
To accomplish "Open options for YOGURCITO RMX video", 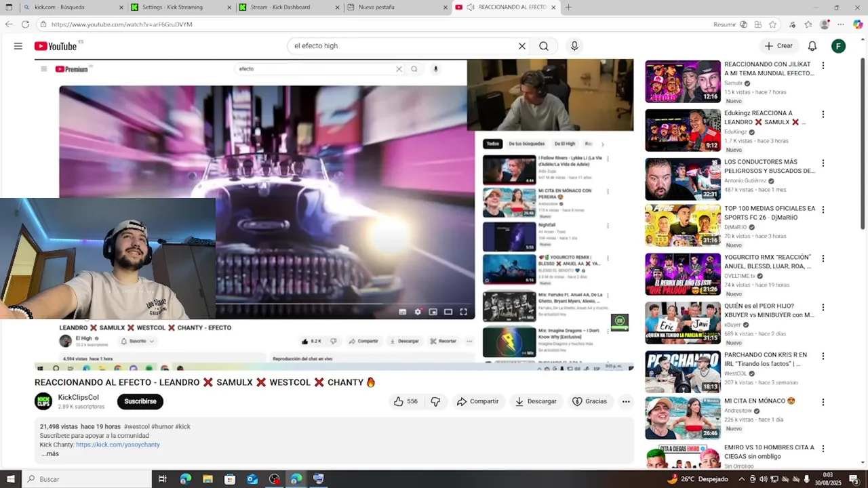I will [823, 258].
